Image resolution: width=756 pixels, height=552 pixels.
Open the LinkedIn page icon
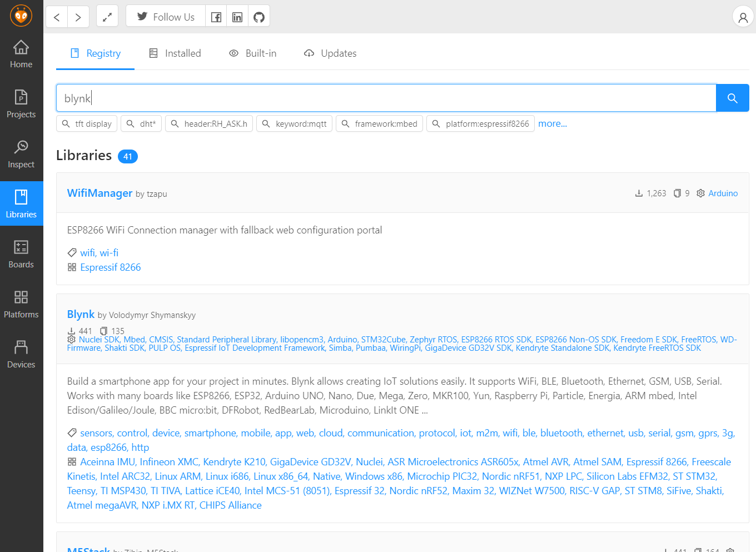[237, 17]
